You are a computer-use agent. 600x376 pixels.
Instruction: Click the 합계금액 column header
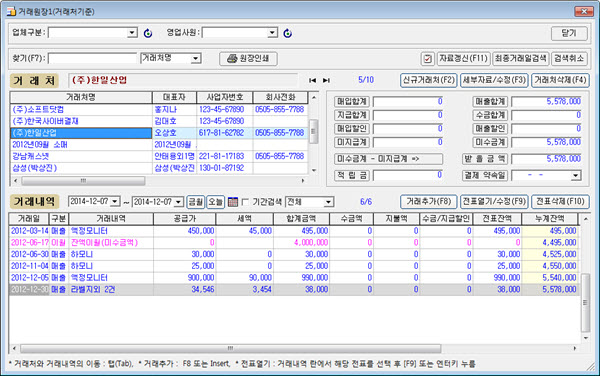(301, 219)
